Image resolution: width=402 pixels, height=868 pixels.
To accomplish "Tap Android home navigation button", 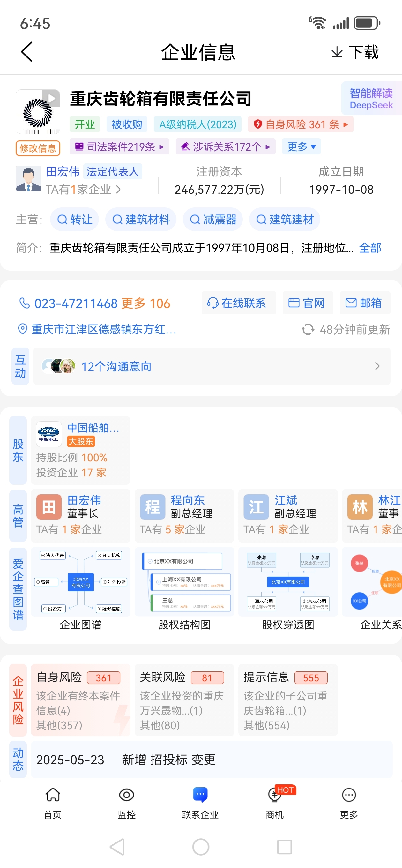I will (x=201, y=847).
